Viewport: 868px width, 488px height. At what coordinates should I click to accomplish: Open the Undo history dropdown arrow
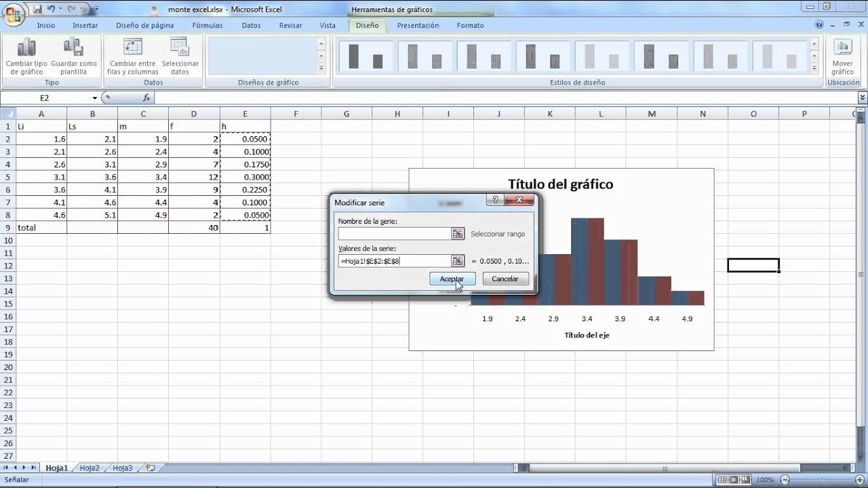click(x=60, y=9)
